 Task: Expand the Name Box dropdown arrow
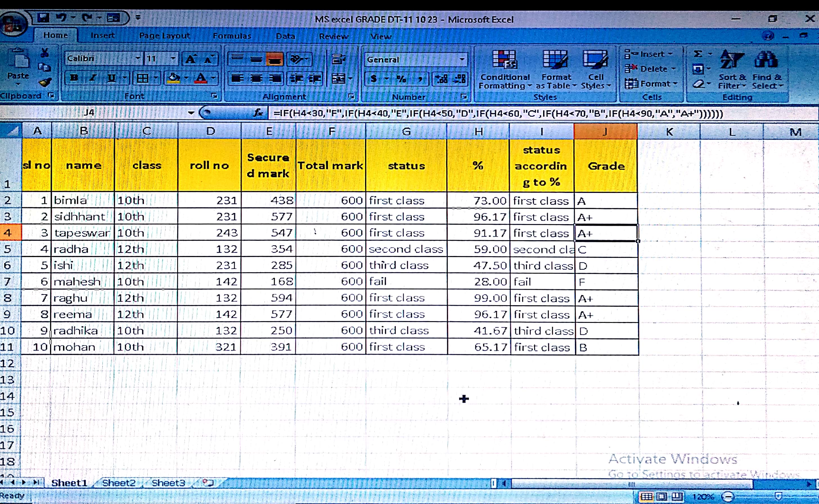[x=191, y=113]
